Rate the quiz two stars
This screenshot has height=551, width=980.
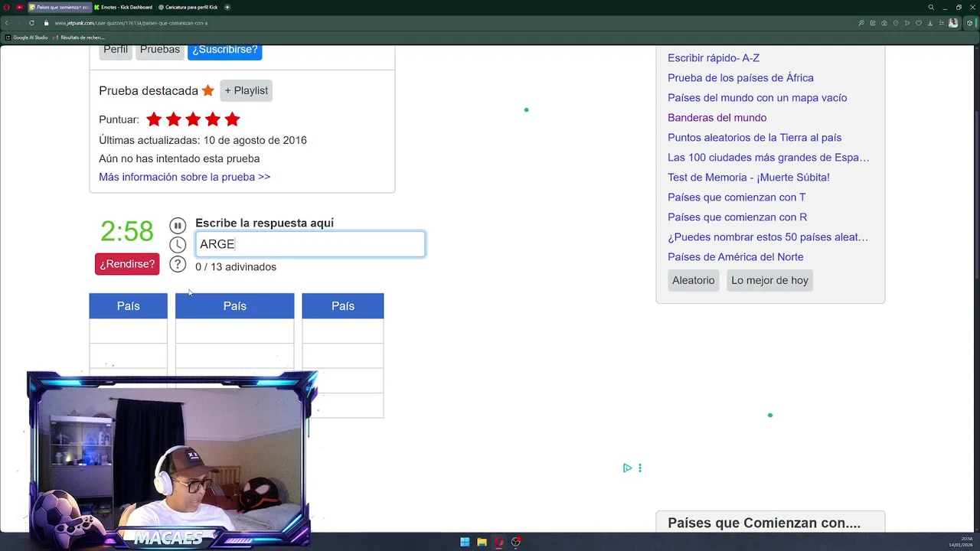click(x=174, y=119)
